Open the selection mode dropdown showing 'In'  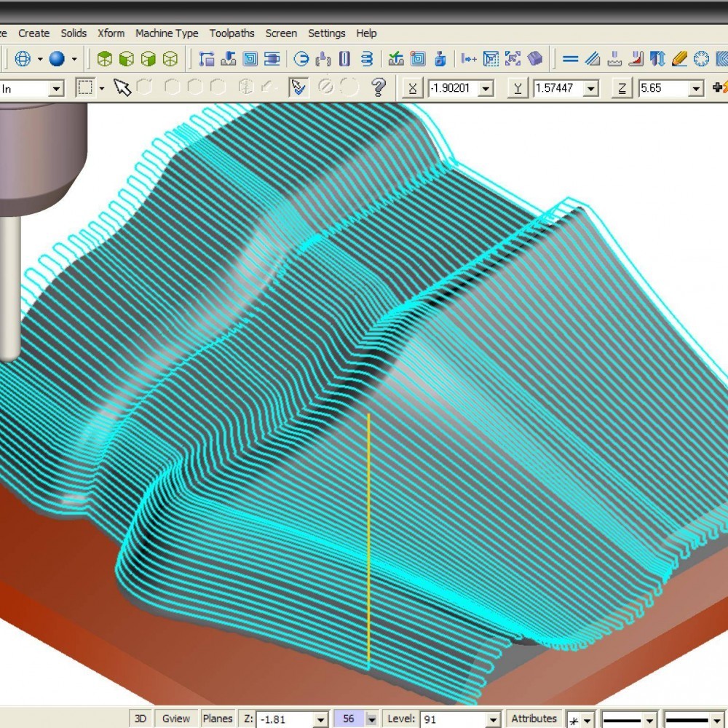coord(56,88)
